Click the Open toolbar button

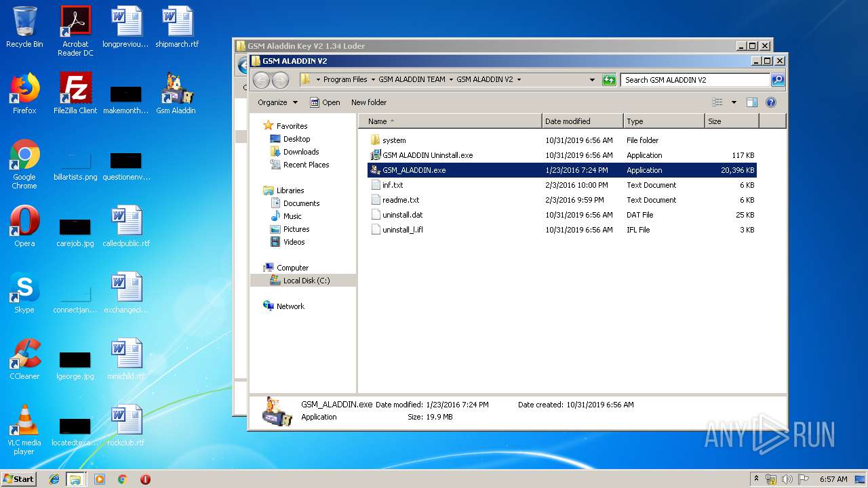click(x=325, y=102)
